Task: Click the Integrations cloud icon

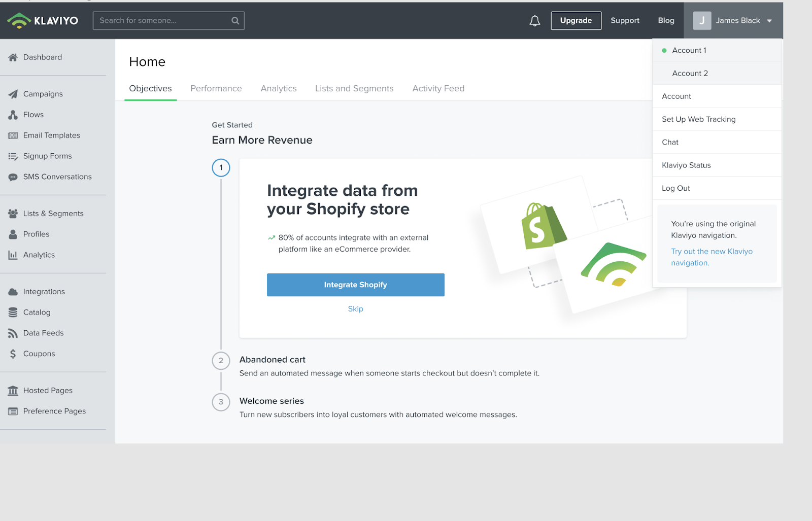Action: point(13,292)
